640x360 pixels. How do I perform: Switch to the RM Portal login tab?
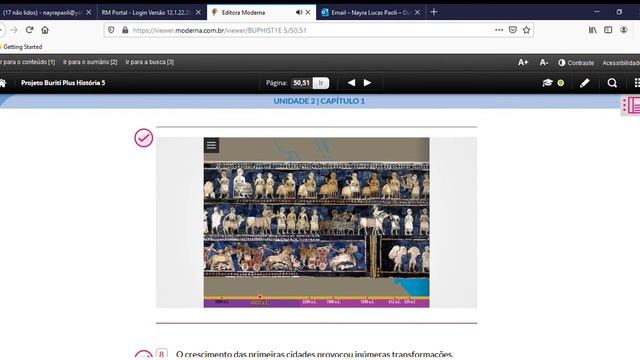point(145,13)
